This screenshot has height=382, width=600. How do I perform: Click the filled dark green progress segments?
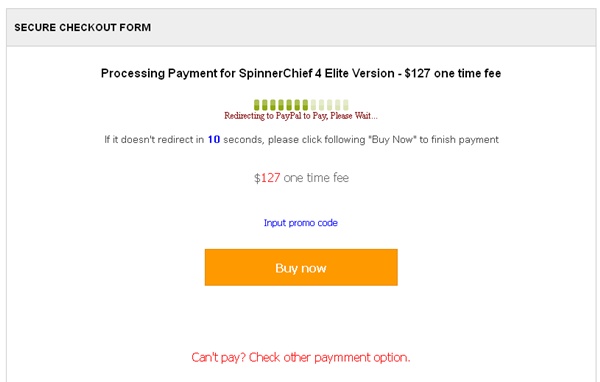pos(281,104)
